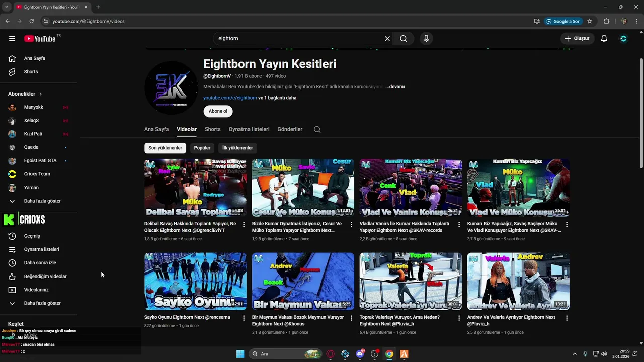Image resolution: width=644 pixels, height=362 pixels.
Task: Open options menu for Delibal Savaş video
Action: coord(244,225)
